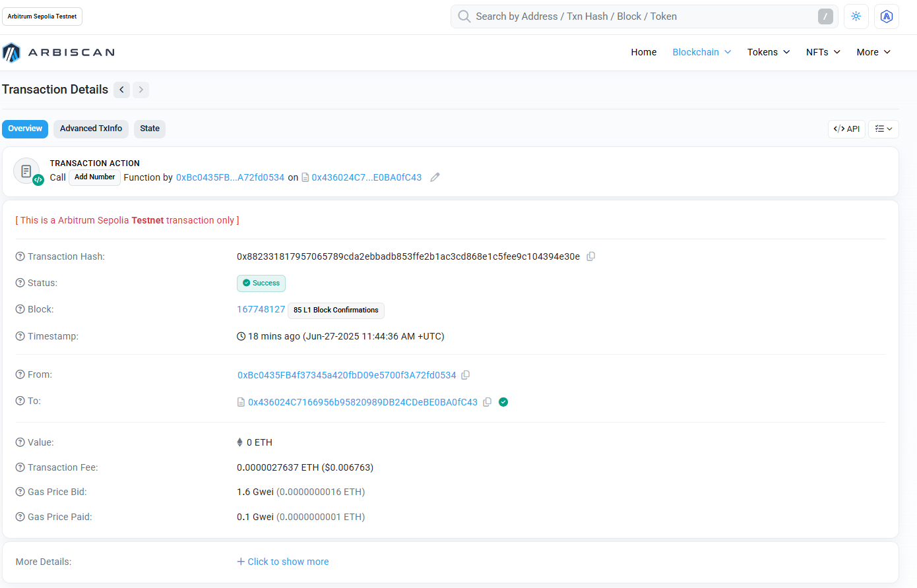Open the NFTs dropdown menu
The height and width of the screenshot is (588, 917).
click(x=823, y=52)
